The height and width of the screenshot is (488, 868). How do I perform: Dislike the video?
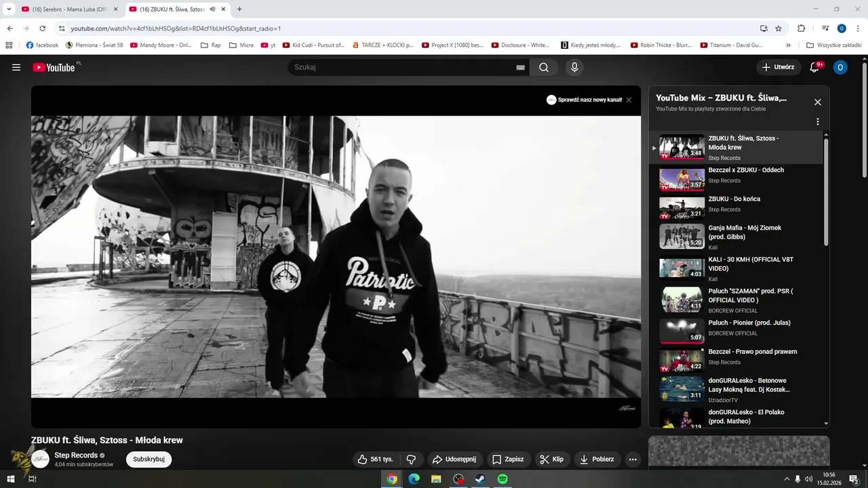coord(411,459)
